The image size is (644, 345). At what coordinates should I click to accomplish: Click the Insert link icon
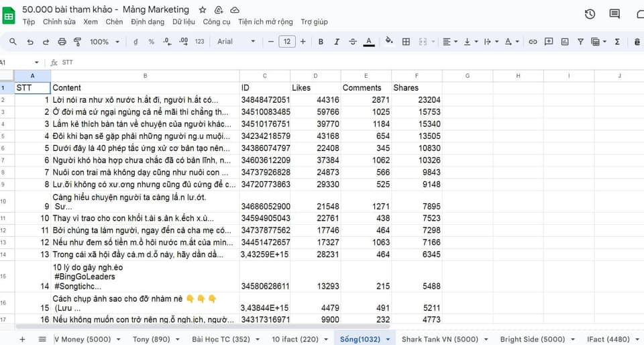[x=533, y=42]
